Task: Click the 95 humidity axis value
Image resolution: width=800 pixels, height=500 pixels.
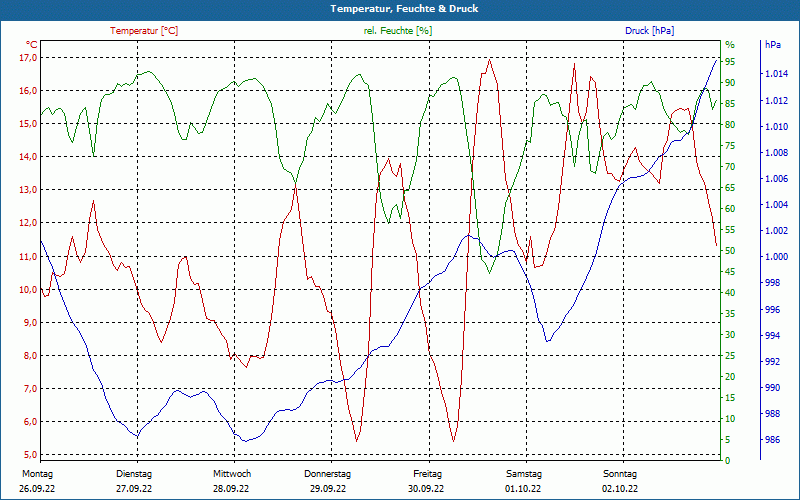Action: pyautogui.click(x=730, y=62)
